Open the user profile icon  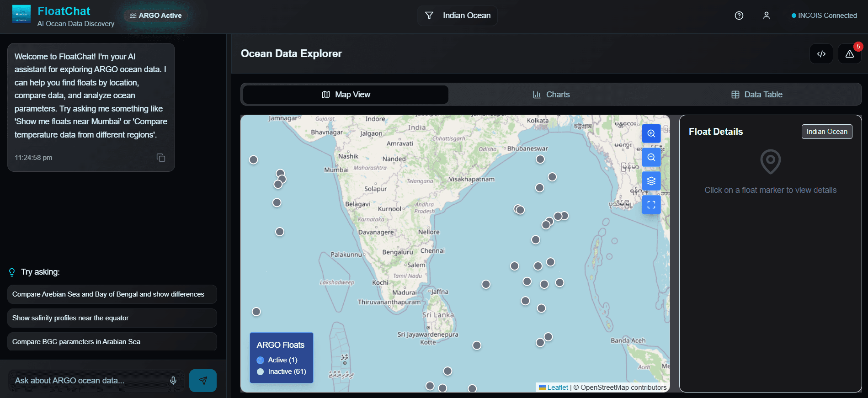pyautogui.click(x=766, y=16)
